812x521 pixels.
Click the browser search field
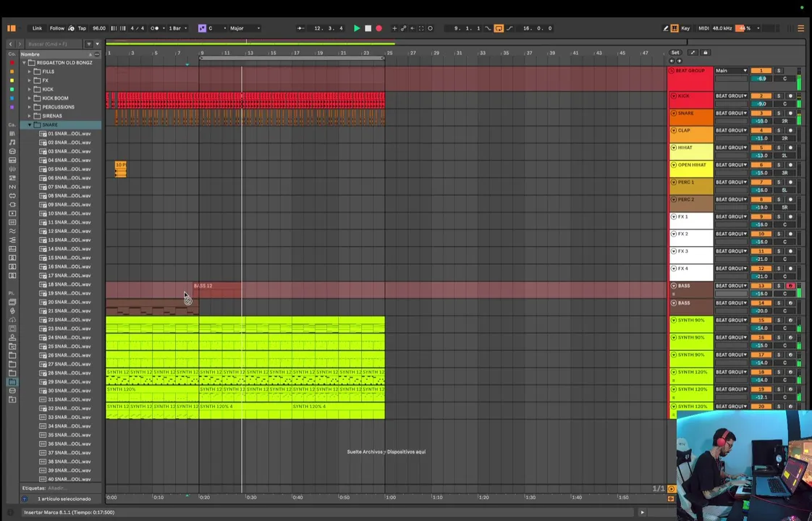coord(54,44)
